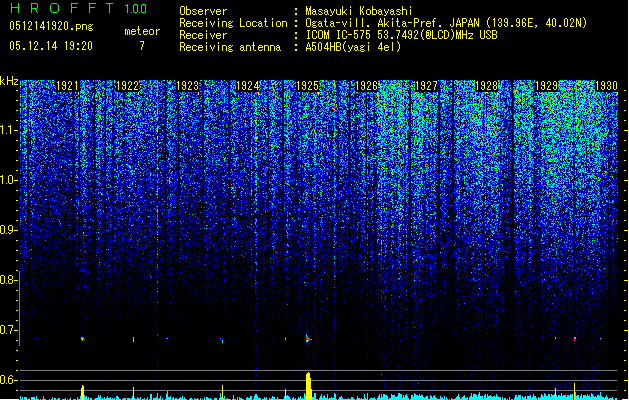
Task: Click the 1930 time marker
Action: 607,86
